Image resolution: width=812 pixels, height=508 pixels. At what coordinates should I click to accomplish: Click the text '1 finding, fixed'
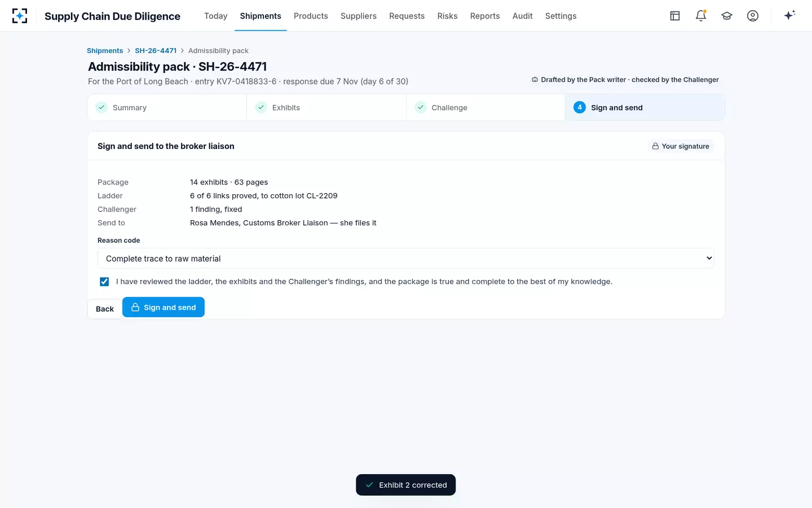(216, 209)
